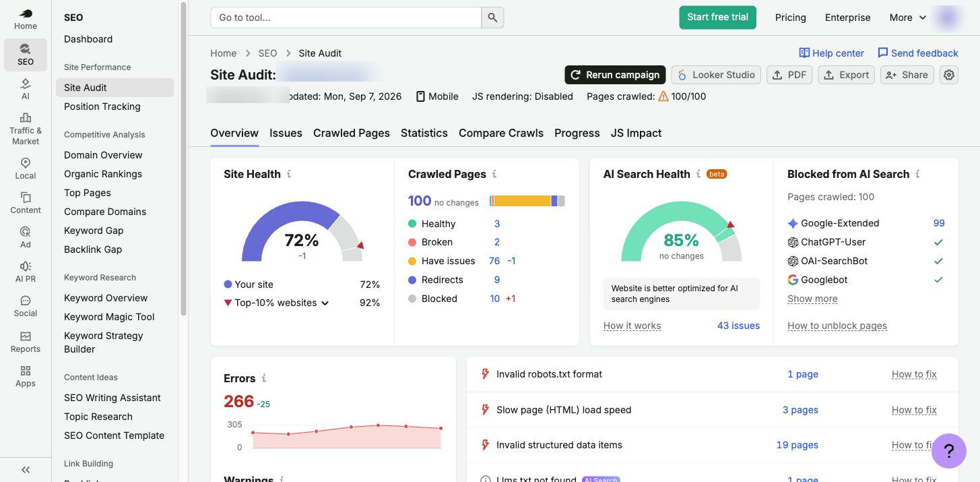980x482 pixels.
Task: Open Position Tracking in sidebar
Action: [x=102, y=107]
